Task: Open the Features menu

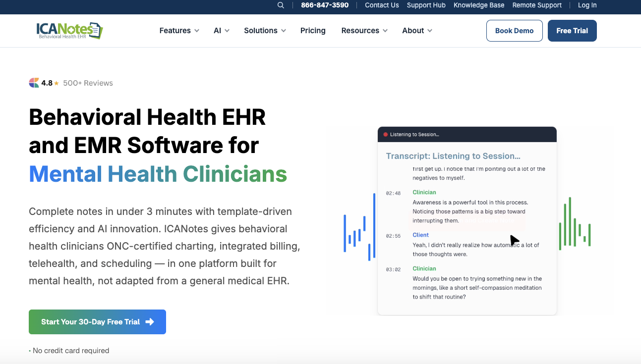Action: (x=175, y=31)
